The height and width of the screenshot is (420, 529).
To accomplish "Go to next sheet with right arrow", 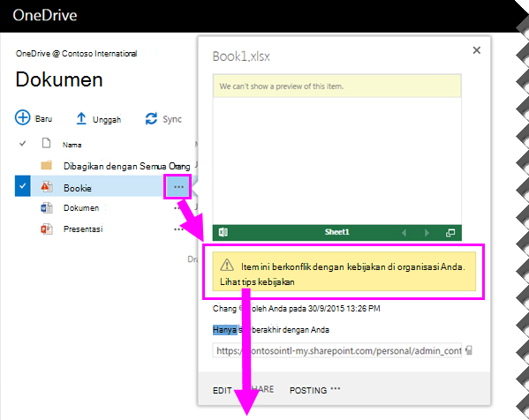I will [427, 233].
